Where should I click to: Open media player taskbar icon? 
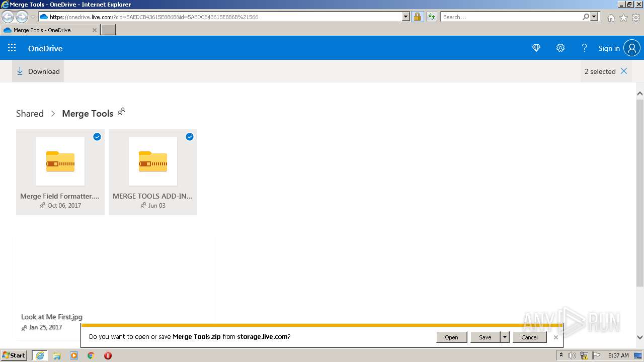[x=74, y=355]
